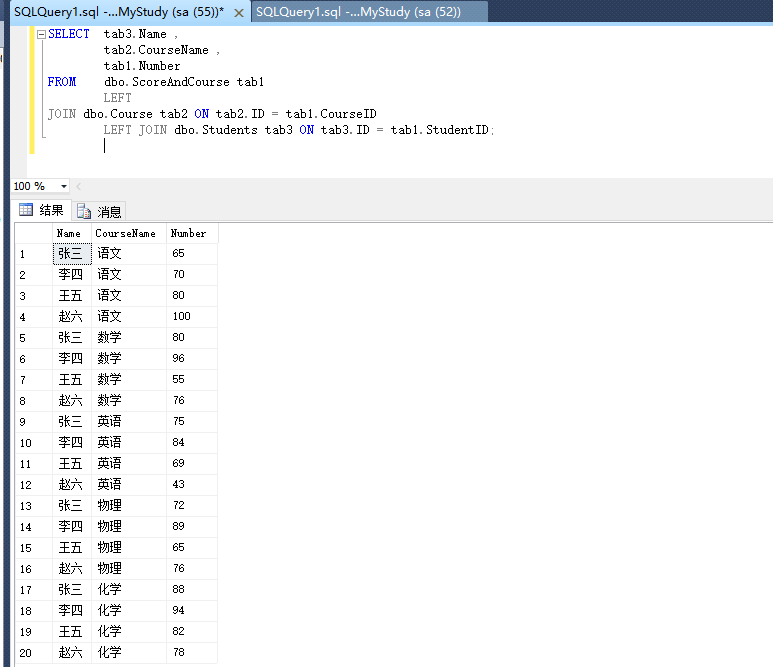Click the FROM keyword in the query

coord(62,82)
